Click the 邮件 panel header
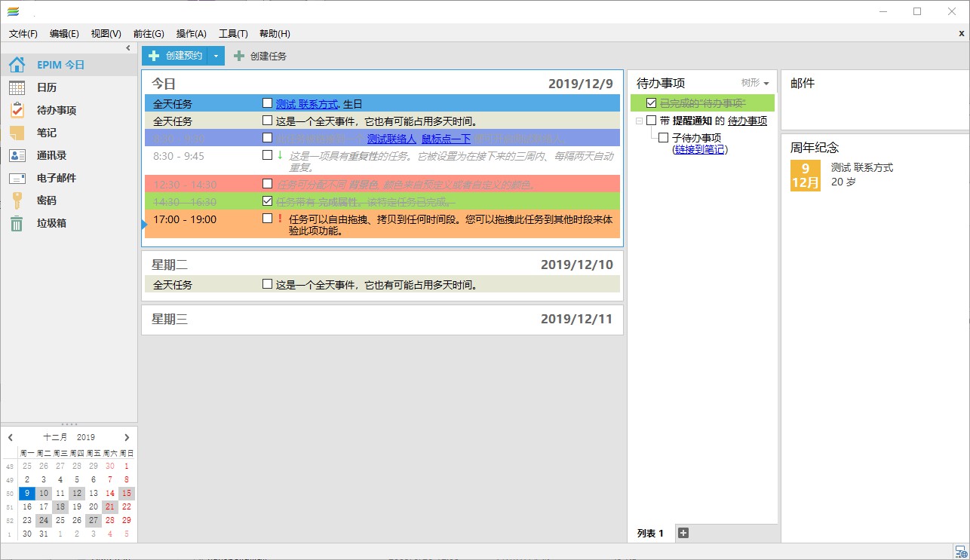This screenshot has width=970, height=560. pyautogui.click(x=803, y=84)
